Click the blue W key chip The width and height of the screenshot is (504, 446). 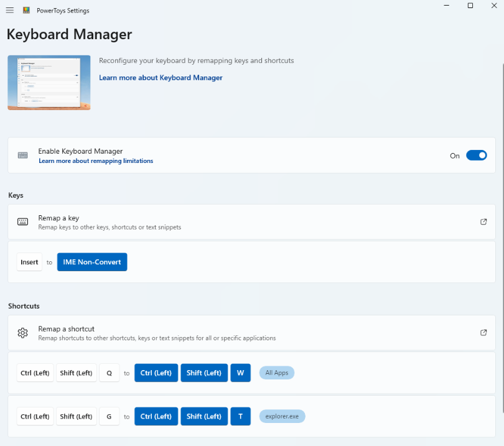[x=240, y=373]
